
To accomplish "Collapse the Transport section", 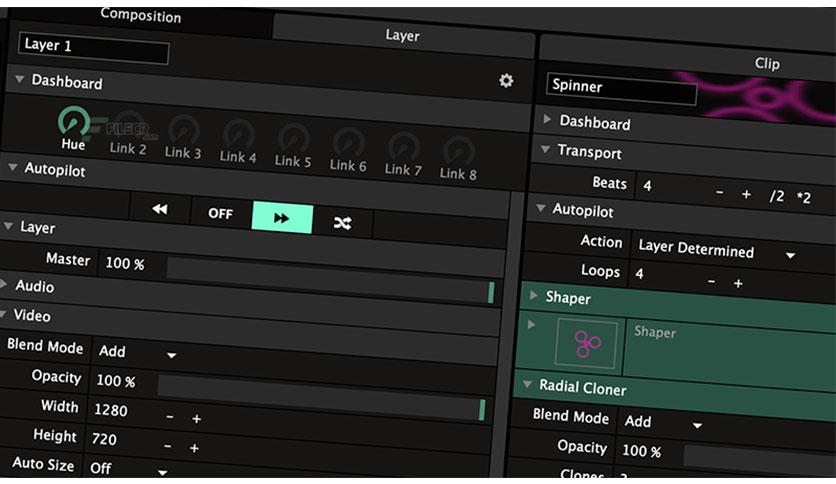I will [x=545, y=149].
